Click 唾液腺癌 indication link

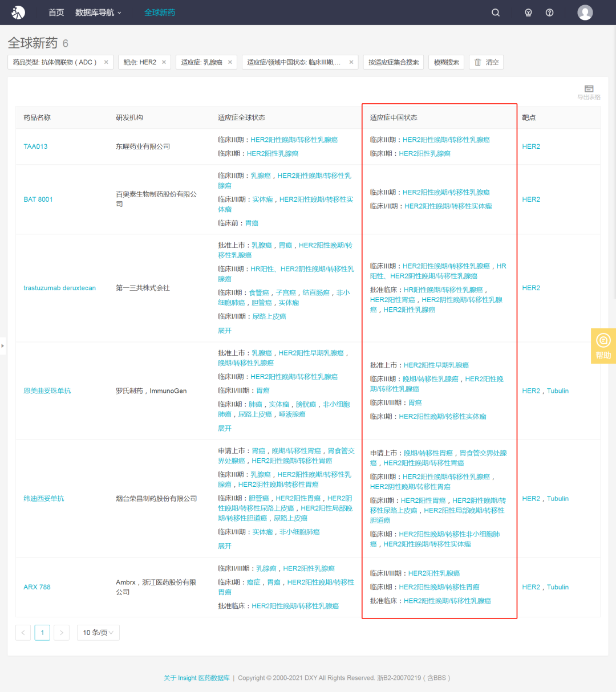pos(292,414)
